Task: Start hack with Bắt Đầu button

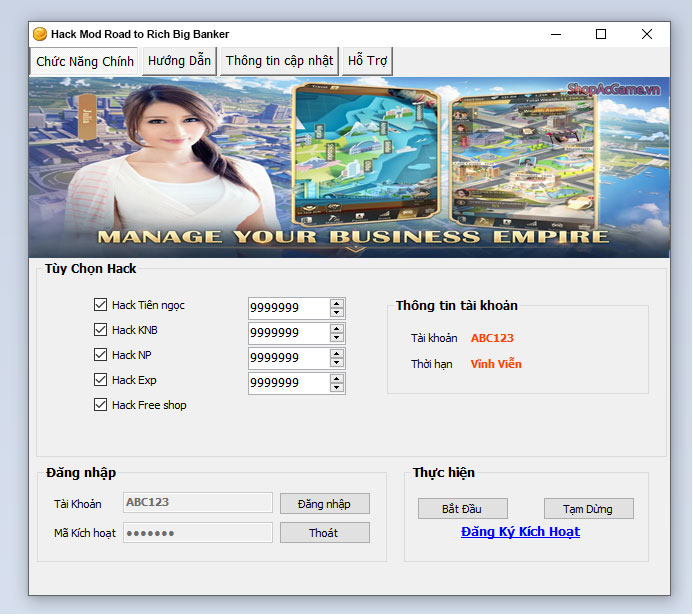Action: 462,509
